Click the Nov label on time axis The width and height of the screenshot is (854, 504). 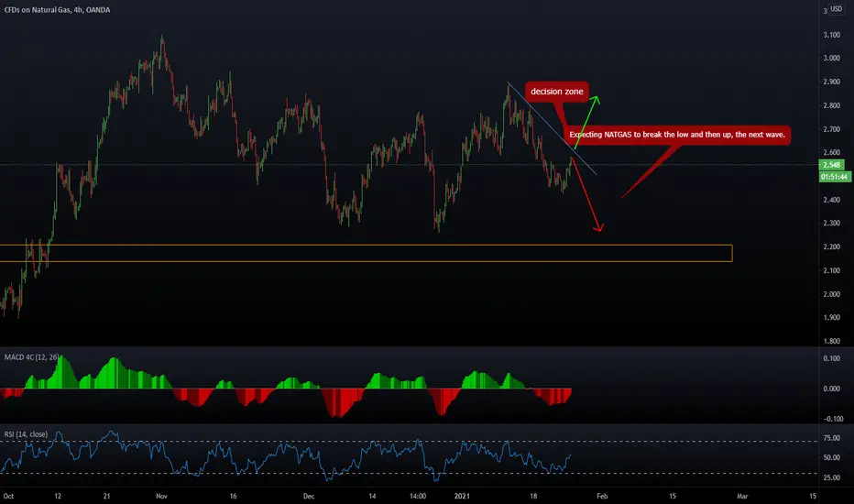click(x=161, y=497)
